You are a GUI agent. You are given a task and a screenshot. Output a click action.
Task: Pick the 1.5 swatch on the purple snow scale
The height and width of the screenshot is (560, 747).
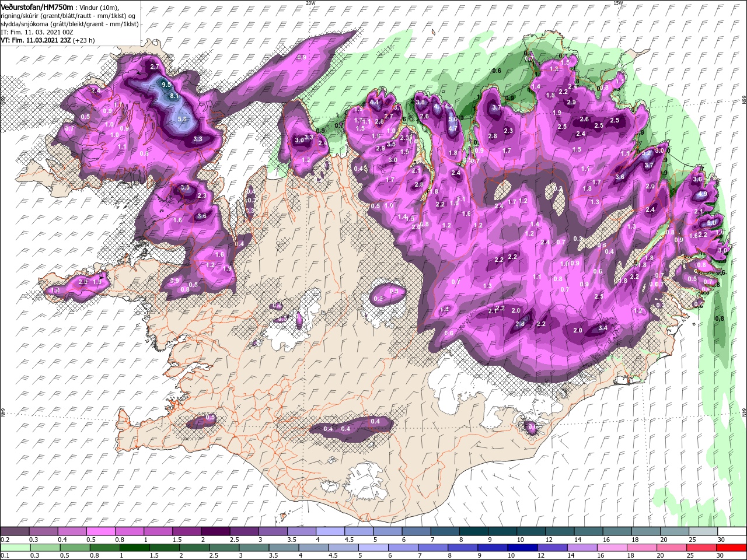pos(187,531)
